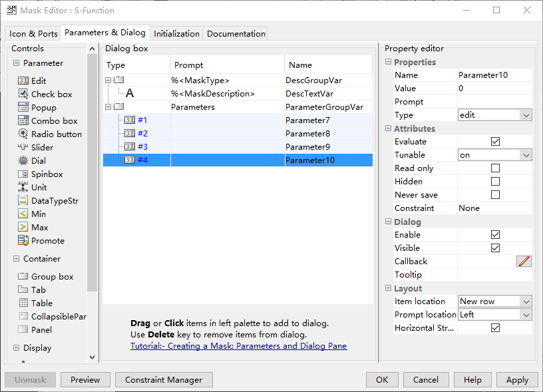Switch to the Documentation tab
This screenshot has height=392, width=543.
point(236,33)
